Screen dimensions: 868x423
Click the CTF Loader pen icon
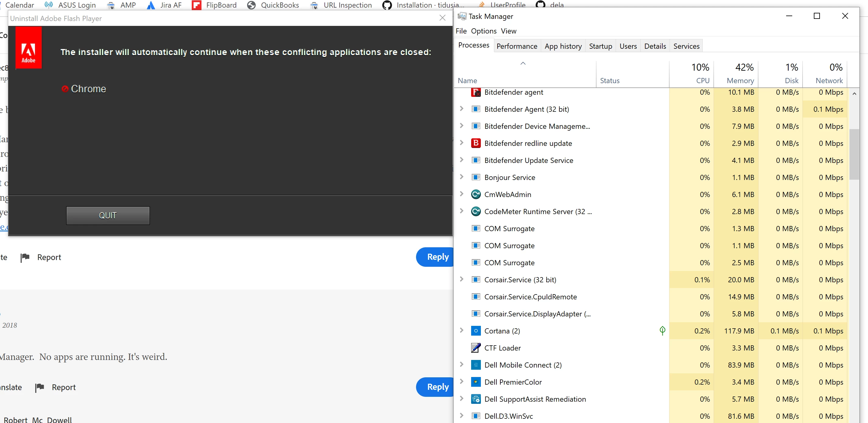(x=475, y=347)
